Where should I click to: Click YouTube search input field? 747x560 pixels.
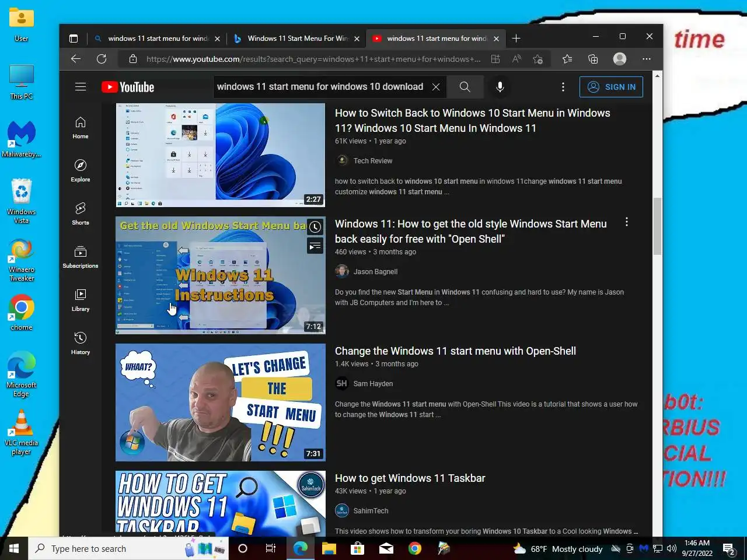click(320, 87)
